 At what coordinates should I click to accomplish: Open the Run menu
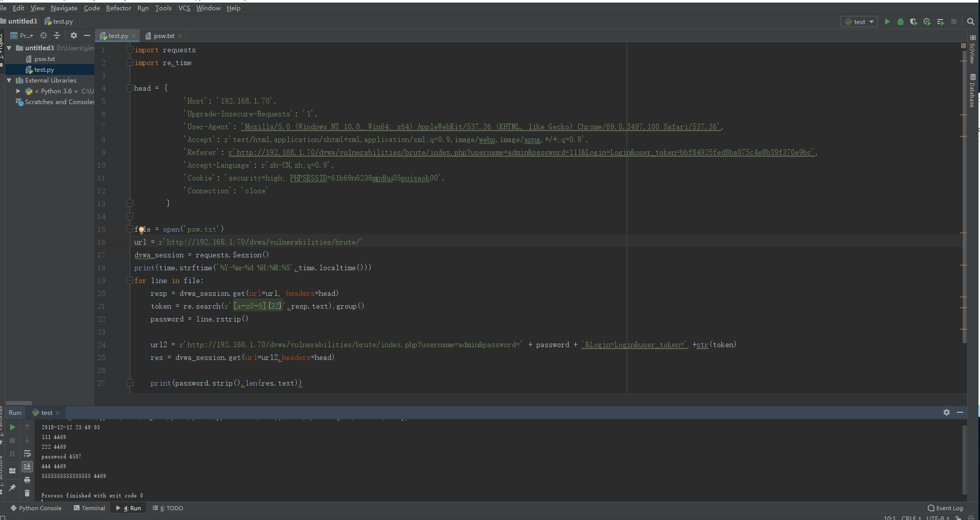[143, 8]
